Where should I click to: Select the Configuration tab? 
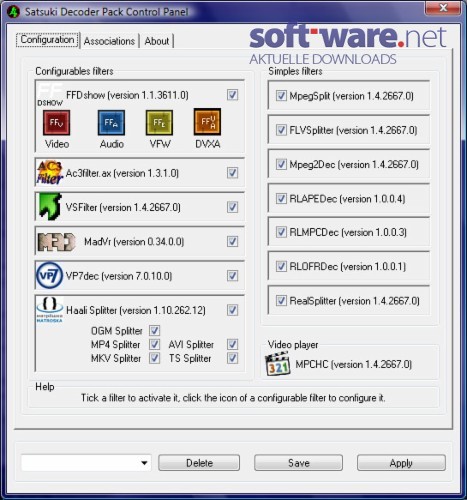tap(47, 40)
